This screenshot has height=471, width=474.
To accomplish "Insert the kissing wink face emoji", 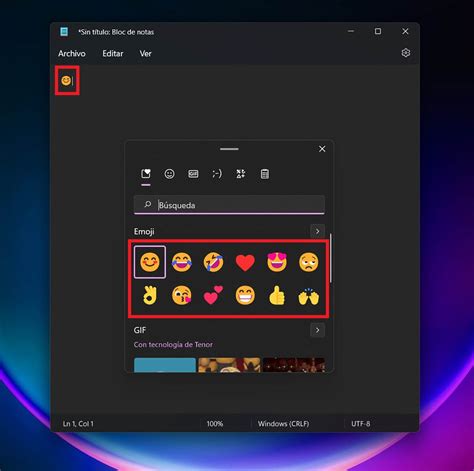I will pyautogui.click(x=182, y=295).
